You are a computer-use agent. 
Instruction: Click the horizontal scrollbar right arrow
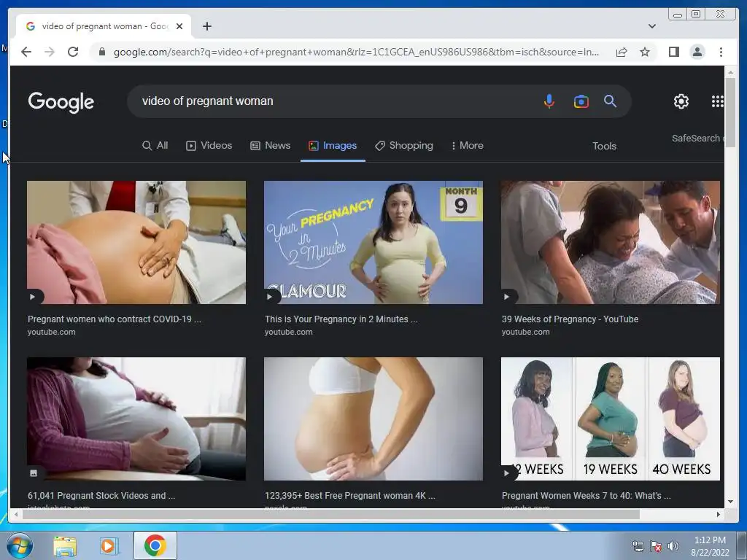719,514
